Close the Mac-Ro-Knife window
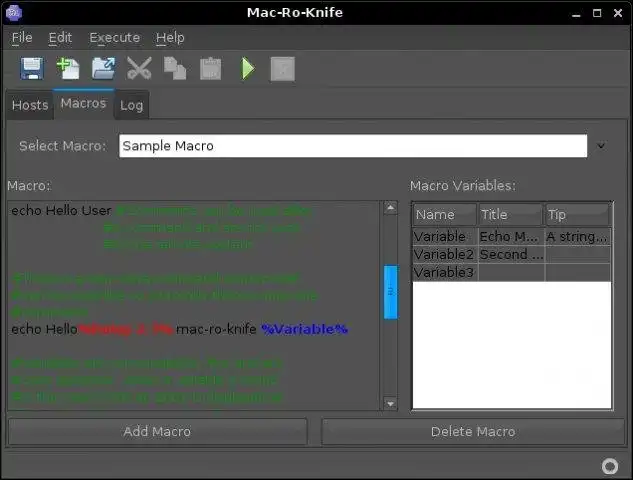This screenshot has height=480, width=633. click(x=618, y=13)
